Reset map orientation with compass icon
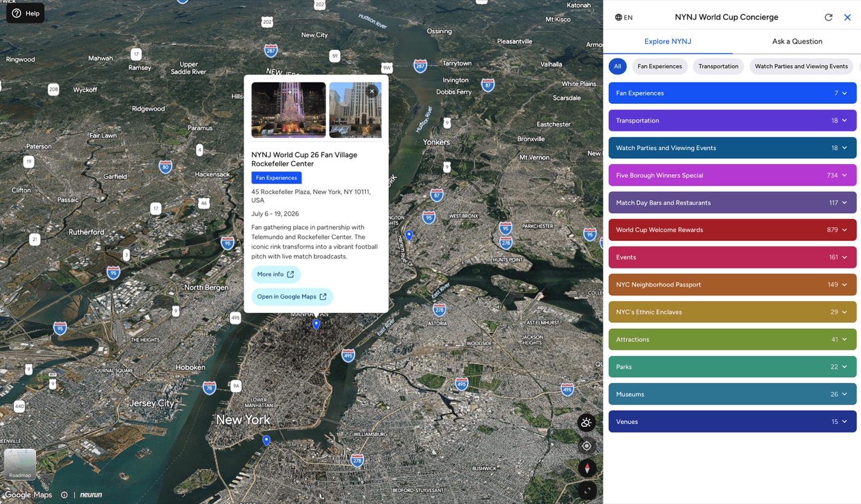This screenshot has height=504, width=861. click(587, 468)
